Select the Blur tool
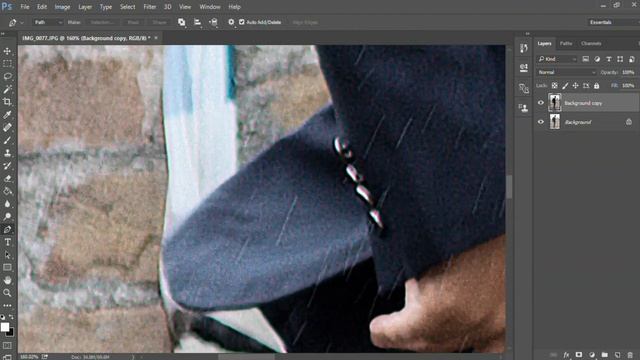The height and width of the screenshot is (360, 640). (7, 204)
